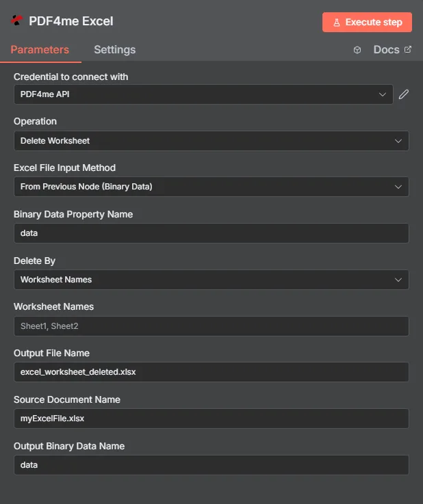Click chevron arrow on Credential dropdown
This screenshot has height=504, width=423.
coord(383,94)
